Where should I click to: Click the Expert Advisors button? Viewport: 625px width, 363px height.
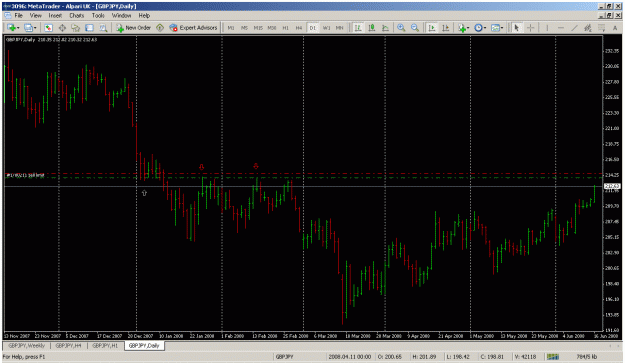click(x=193, y=27)
